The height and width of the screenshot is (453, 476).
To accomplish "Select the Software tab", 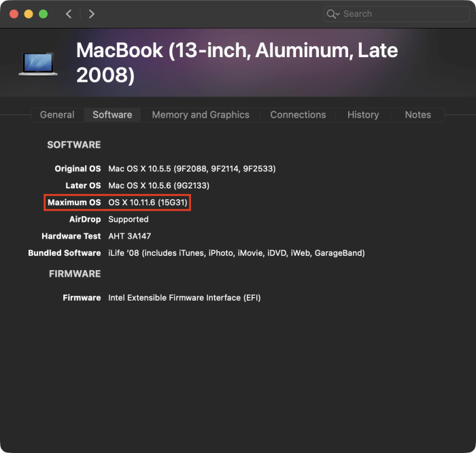I will click(112, 115).
